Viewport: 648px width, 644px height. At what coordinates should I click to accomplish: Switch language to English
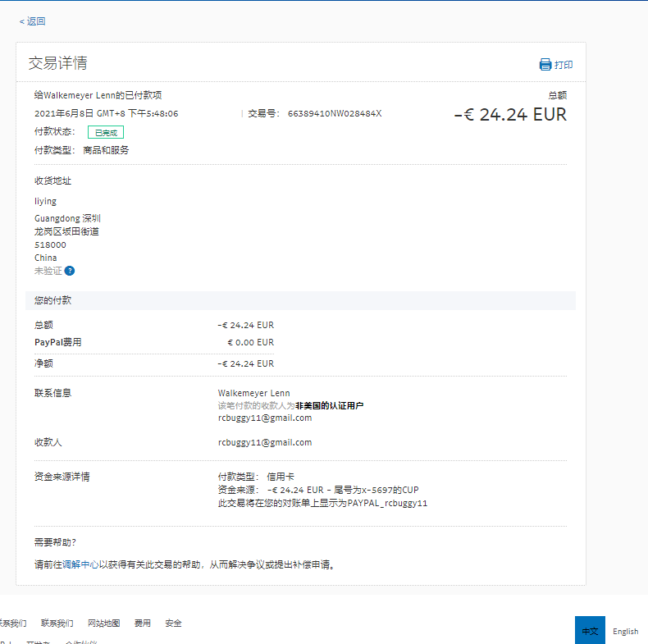click(x=625, y=631)
